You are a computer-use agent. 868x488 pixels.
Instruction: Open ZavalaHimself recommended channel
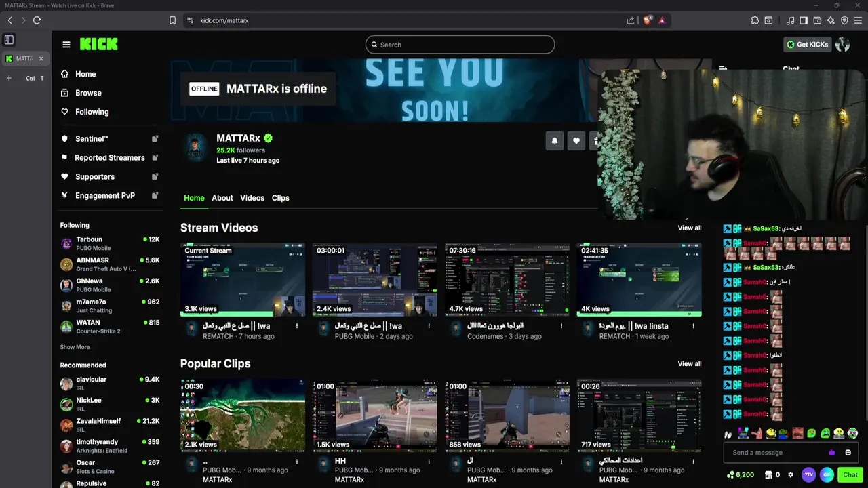[x=110, y=425]
